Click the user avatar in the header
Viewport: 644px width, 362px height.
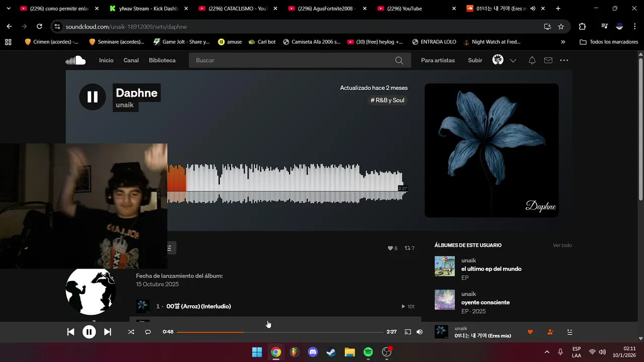coord(498,60)
